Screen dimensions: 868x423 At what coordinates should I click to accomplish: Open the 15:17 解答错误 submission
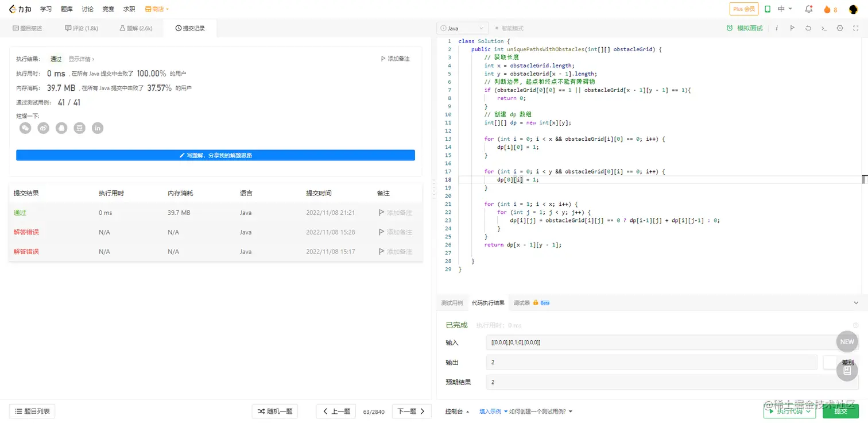tap(26, 252)
